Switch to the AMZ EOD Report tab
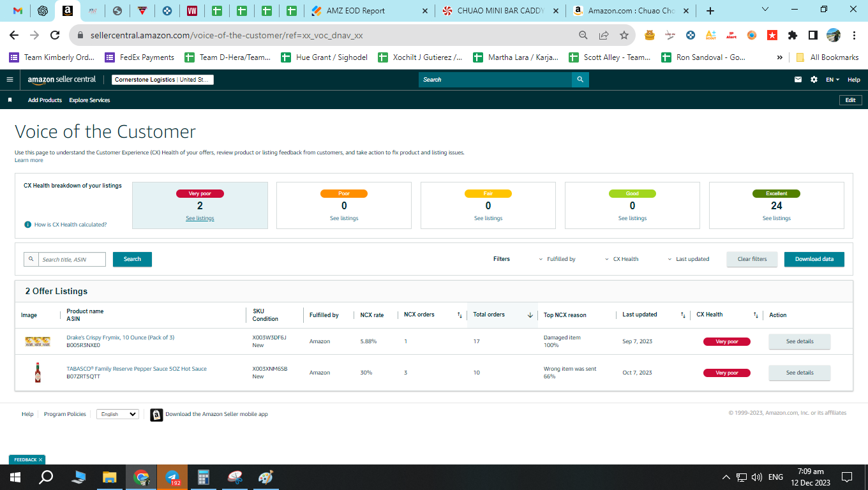Viewport: 868px width, 490px height. 369,11
